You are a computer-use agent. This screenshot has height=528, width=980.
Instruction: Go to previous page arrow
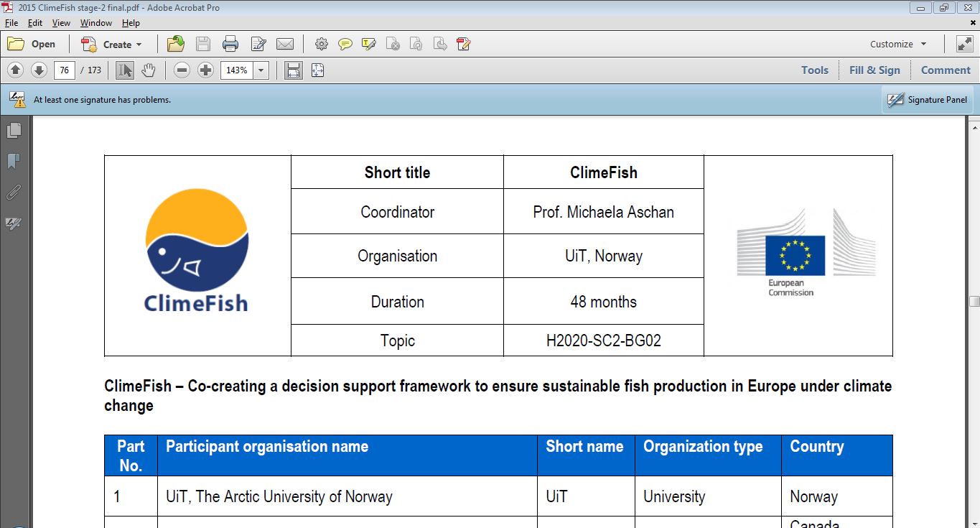(16, 70)
